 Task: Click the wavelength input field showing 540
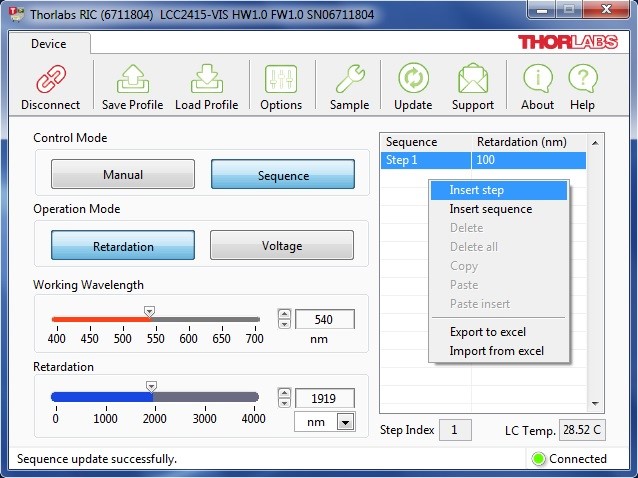tap(325, 320)
